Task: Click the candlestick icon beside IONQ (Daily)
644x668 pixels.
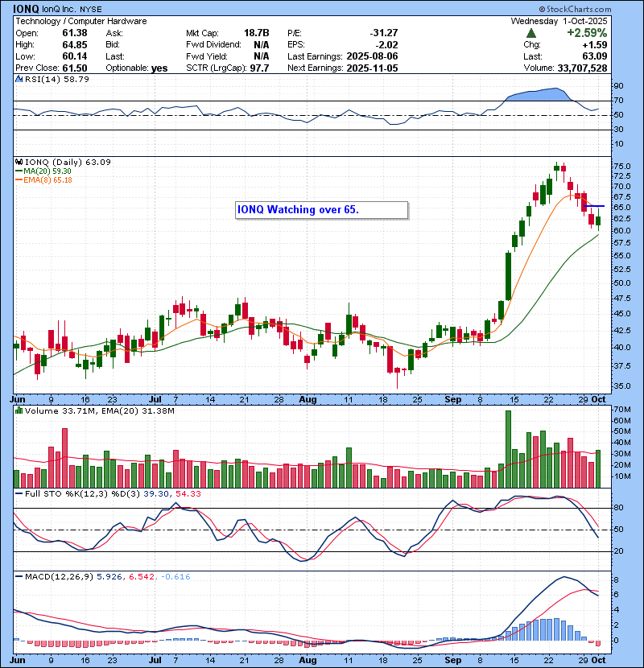Action: click(19, 162)
